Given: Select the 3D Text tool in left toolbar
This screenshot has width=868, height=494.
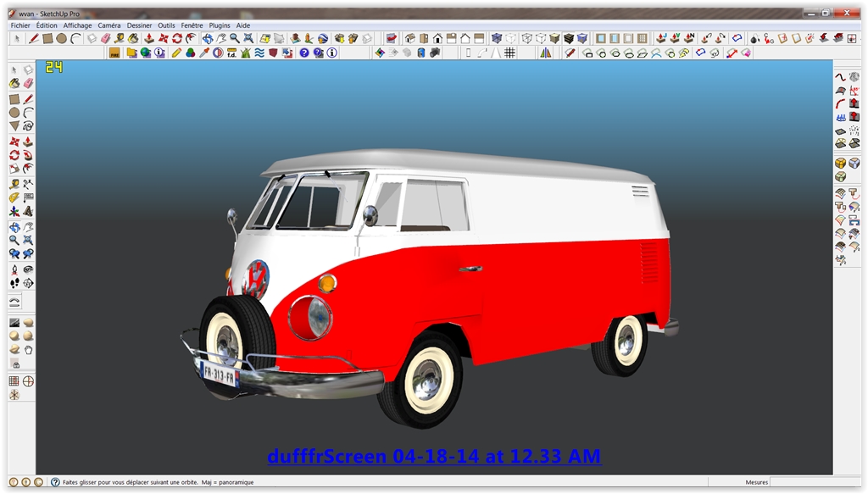Looking at the screenshot, I should [x=28, y=211].
